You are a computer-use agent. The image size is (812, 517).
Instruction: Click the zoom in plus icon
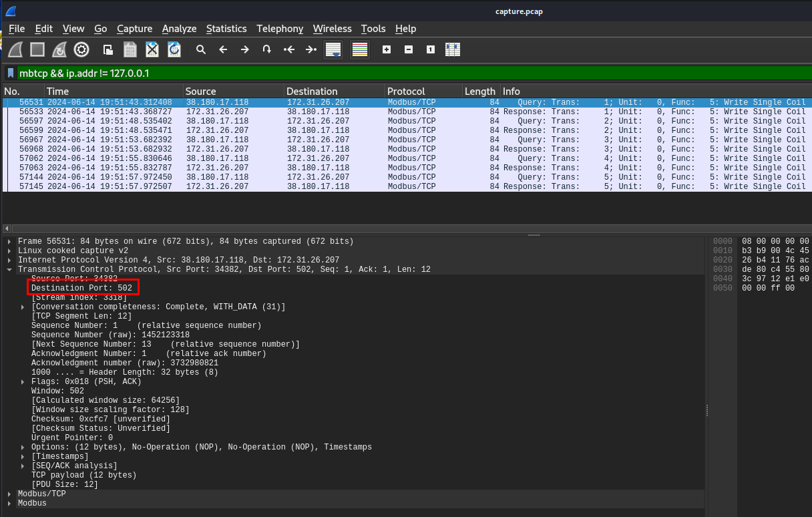[387, 49]
